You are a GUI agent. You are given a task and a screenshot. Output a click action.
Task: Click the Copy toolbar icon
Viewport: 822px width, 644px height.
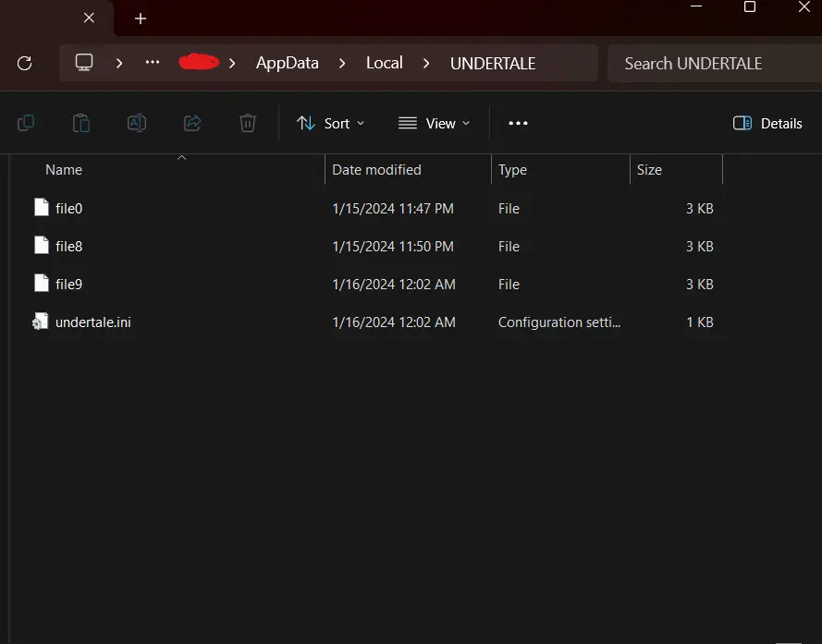26,123
